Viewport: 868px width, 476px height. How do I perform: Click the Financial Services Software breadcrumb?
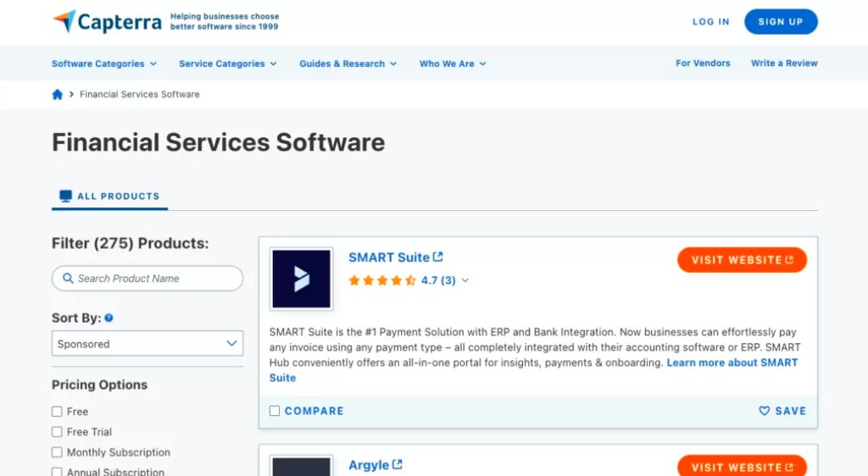coord(140,95)
